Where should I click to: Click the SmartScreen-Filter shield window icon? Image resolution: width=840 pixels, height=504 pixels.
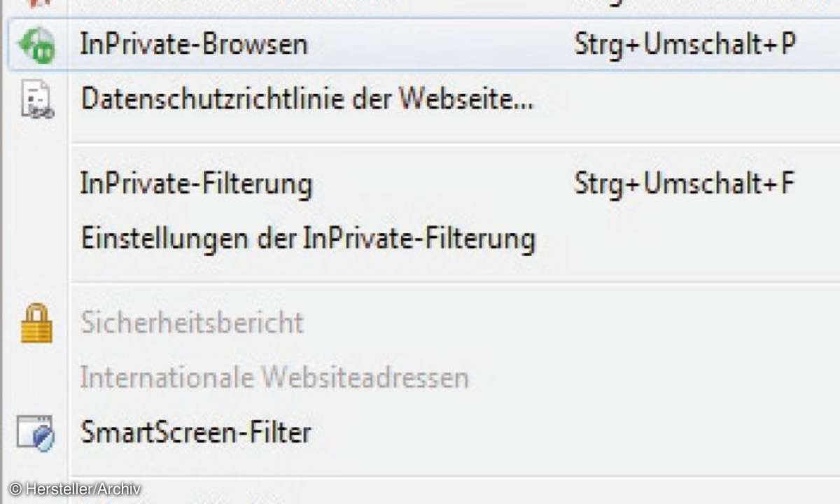pos(36,433)
